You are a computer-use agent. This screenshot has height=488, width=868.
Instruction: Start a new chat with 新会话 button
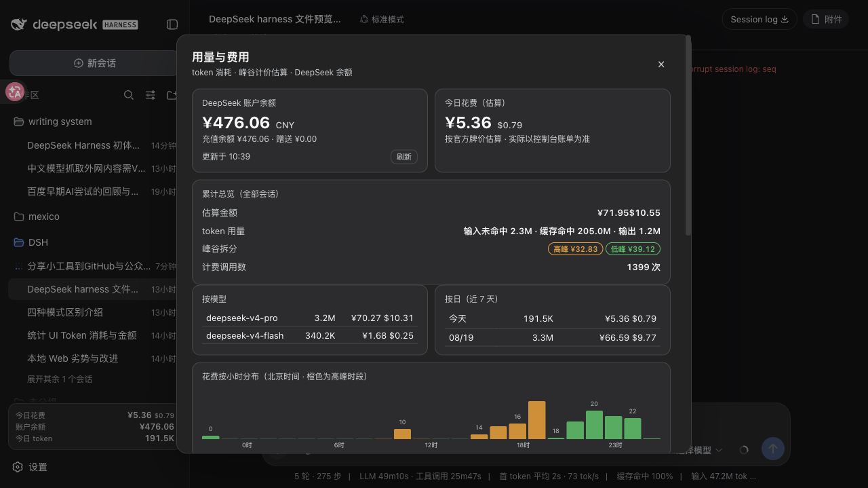pyautogui.click(x=94, y=63)
